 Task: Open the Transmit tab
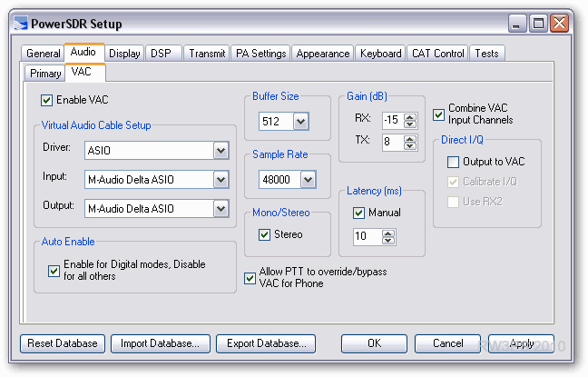pos(207,54)
